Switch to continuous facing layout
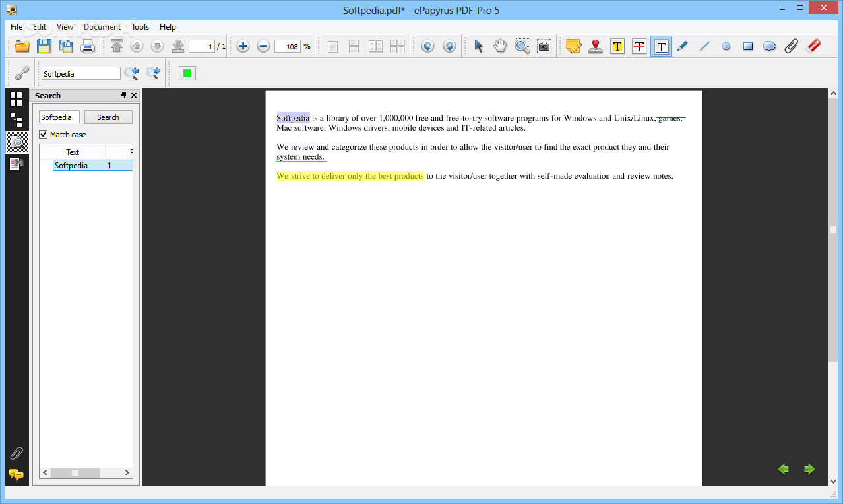This screenshot has height=504, width=843. pos(397,46)
